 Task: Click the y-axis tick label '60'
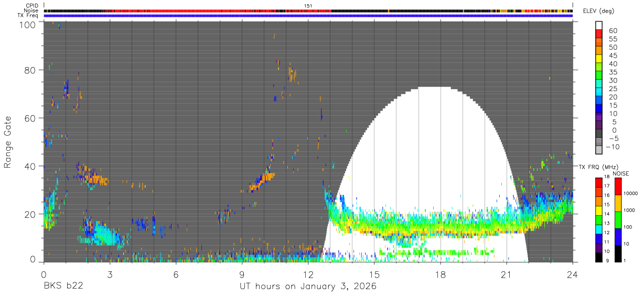click(31, 118)
